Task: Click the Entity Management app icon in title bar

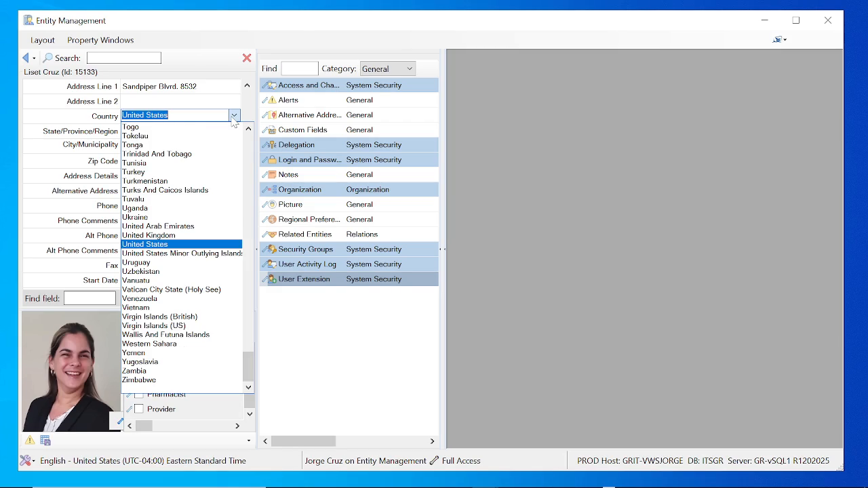Action: point(28,20)
